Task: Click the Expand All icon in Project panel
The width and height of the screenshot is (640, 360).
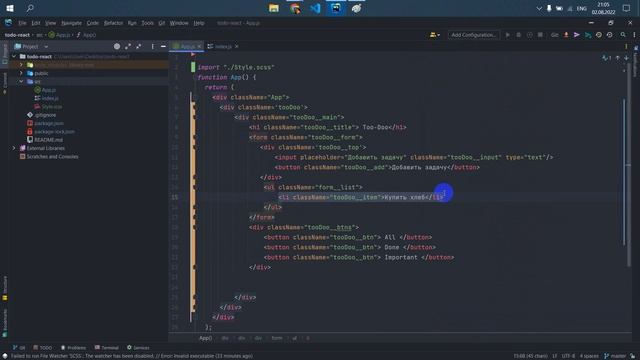Action: tap(128, 47)
